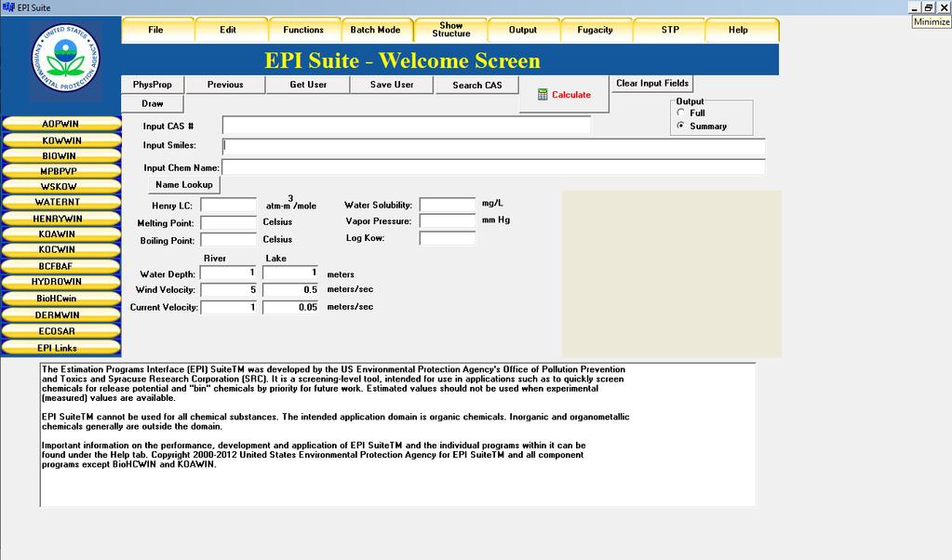This screenshot has width=952, height=560.
Task: Click the Water Solubility input field
Action: point(448,205)
